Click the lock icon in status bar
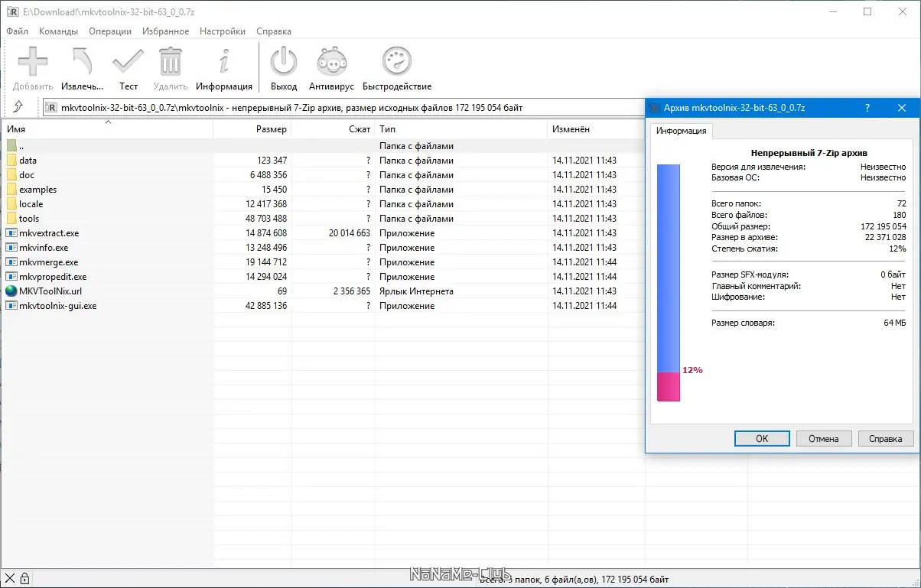Image resolution: width=921 pixels, height=588 pixels. pyautogui.click(x=24, y=578)
